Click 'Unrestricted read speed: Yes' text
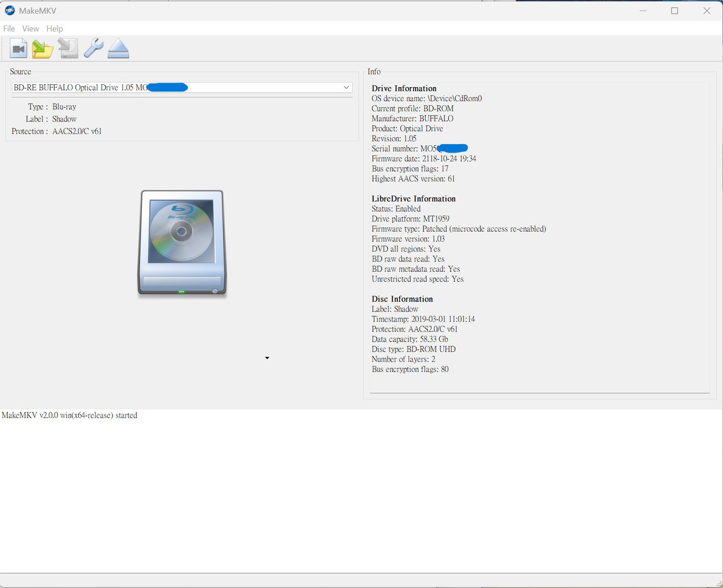Viewport: 723px width, 588px height. [x=418, y=279]
